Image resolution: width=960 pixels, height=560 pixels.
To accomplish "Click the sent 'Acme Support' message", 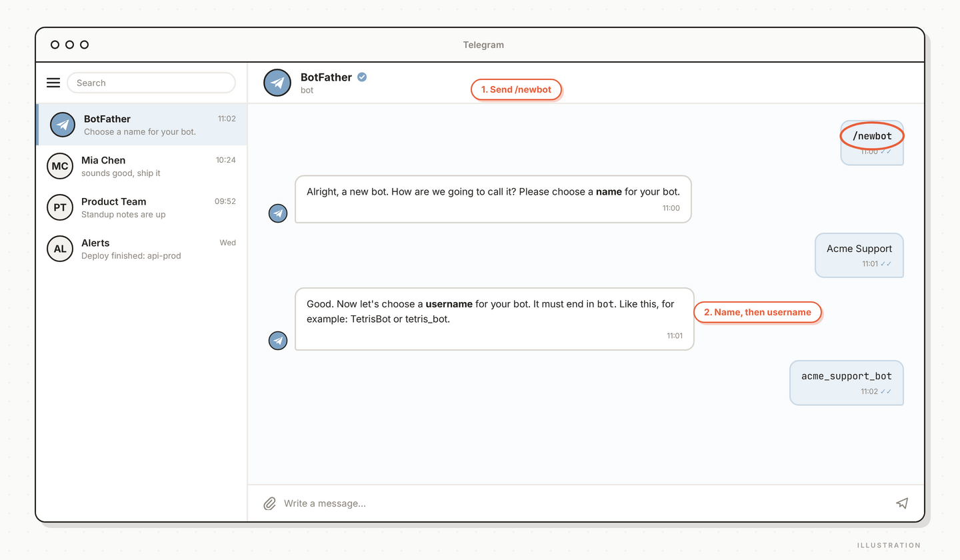I will point(859,255).
